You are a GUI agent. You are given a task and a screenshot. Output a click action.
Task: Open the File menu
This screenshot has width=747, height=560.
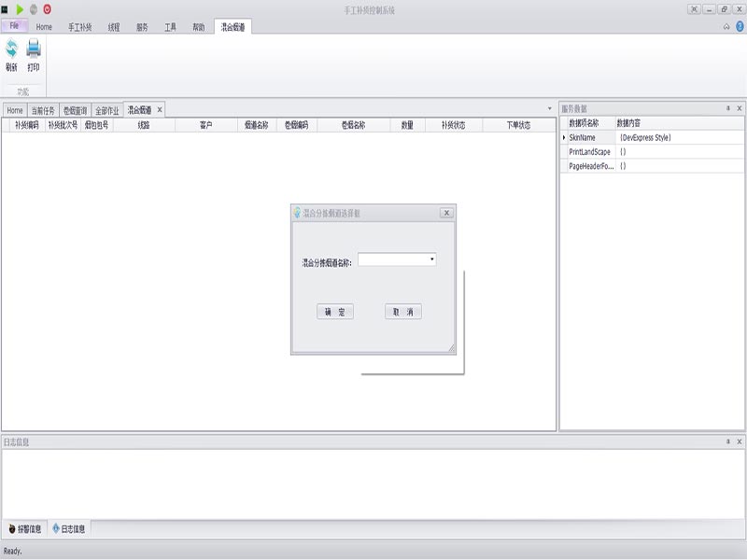(14, 26)
